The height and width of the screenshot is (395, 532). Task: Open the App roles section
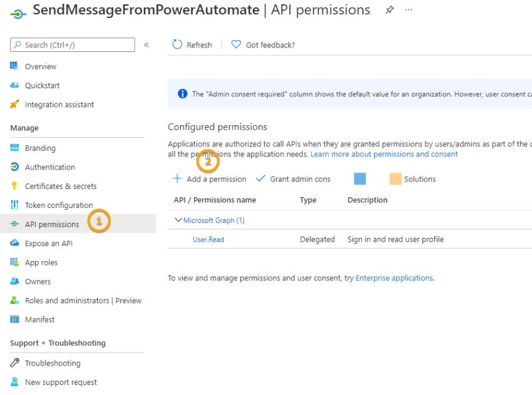pyautogui.click(x=41, y=262)
